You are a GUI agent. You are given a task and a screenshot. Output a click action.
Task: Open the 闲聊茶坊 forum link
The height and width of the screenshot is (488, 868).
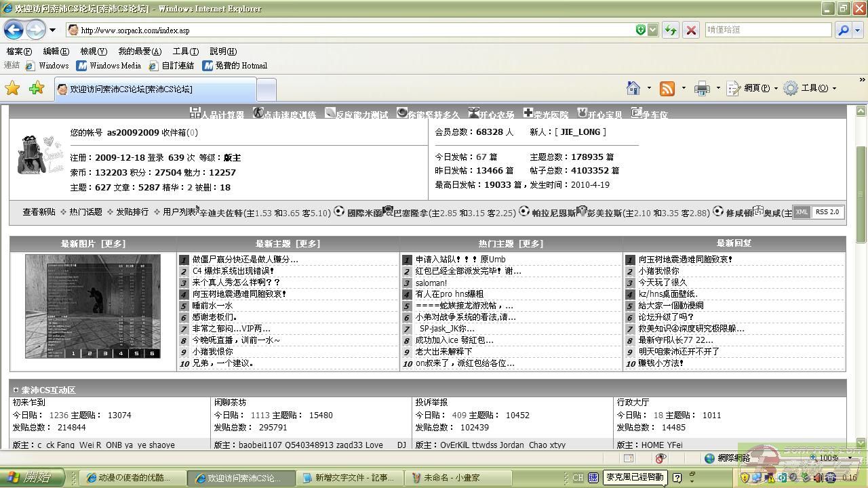230,402
